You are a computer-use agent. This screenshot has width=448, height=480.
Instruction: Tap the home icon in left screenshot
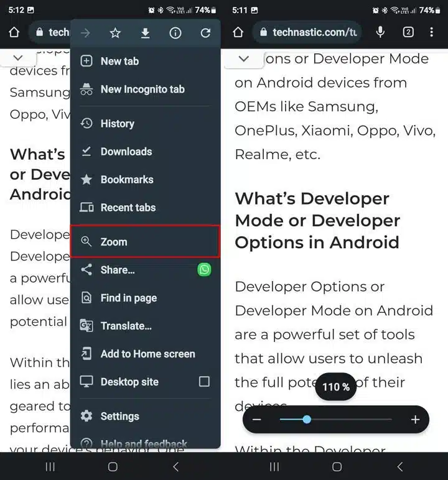[14, 32]
